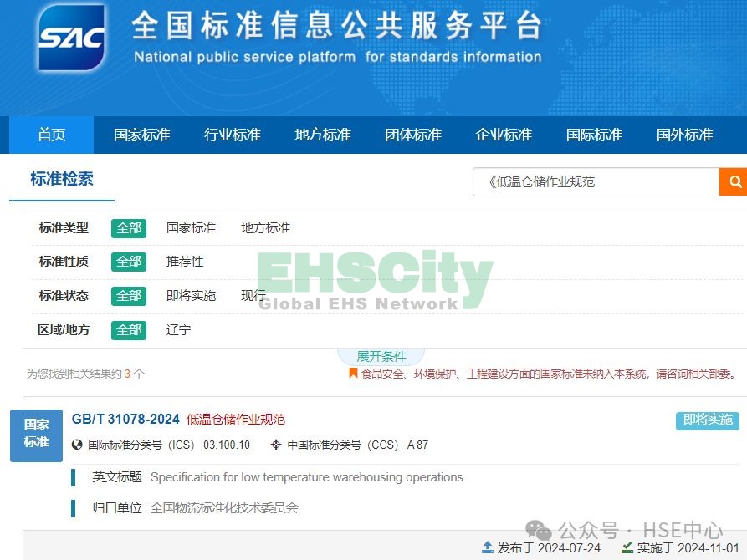Open the GB/T 31078-2024 standard link
The height and width of the screenshot is (560, 747).
(x=125, y=419)
